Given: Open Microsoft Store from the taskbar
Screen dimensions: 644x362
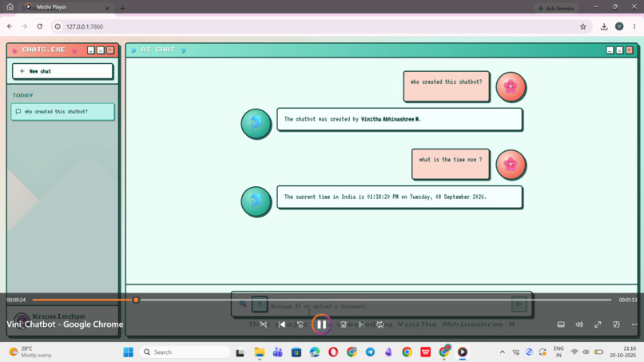Looking at the screenshot, I should click(x=296, y=352).
